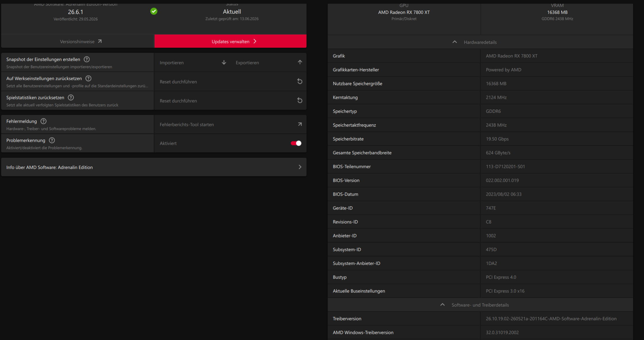Image resolution: width=644 pixels, height=340 pixels.
Task: Click the external link icon beside Versionshinweise
Action: point(100,41)
